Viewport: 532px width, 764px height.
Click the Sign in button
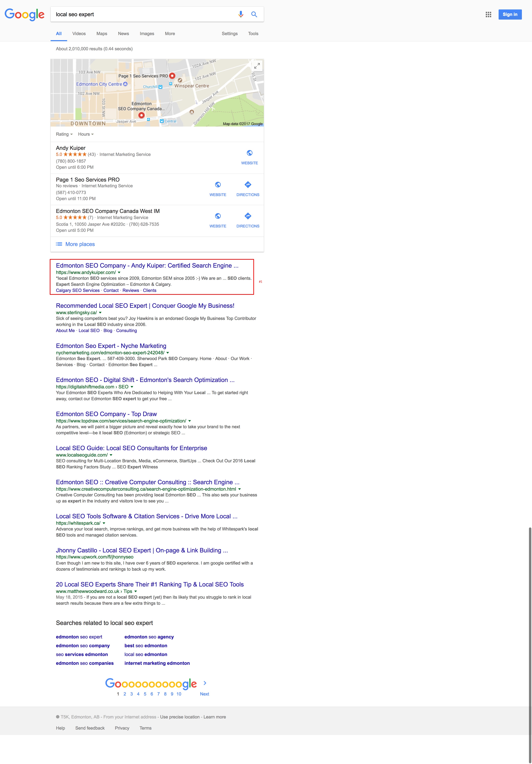point(510,14)
